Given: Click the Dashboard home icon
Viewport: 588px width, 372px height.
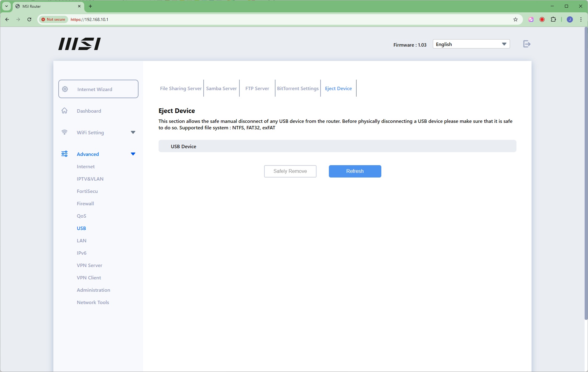Looking at the screenshot, I should (64, 111).
